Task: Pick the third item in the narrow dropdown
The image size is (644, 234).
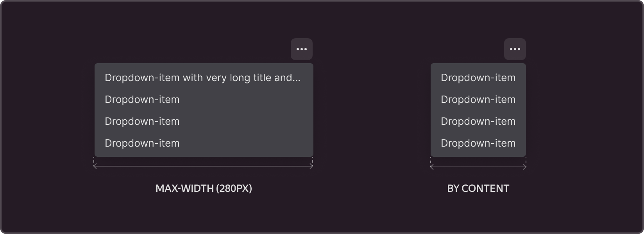Action: [x=478, y=121]
